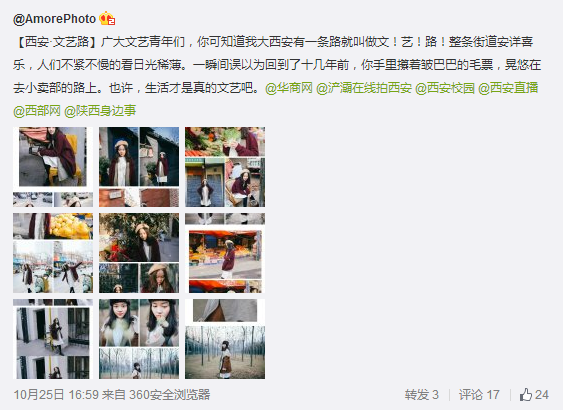The image size is (563, 410).
Task: Open thumbnail with yellow fruit pile
Action: point(53,253)
